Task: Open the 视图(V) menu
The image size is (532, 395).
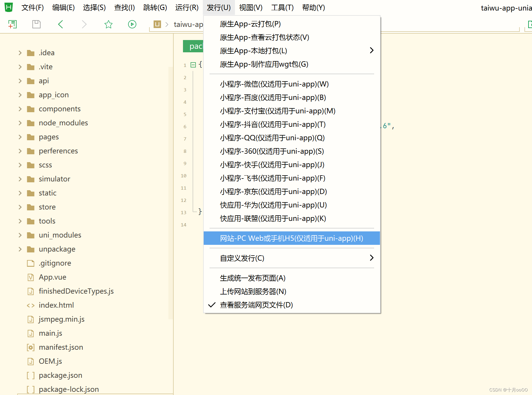Action: click(251, 8)
